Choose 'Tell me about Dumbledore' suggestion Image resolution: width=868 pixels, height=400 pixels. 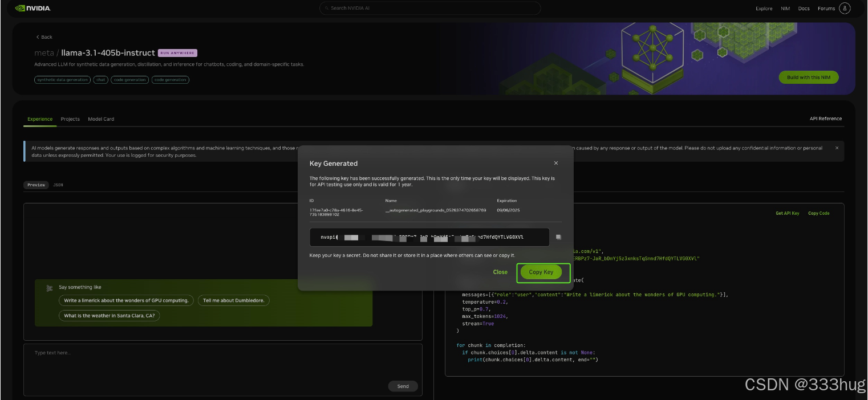pyautogui.click(x=234, y=300)
